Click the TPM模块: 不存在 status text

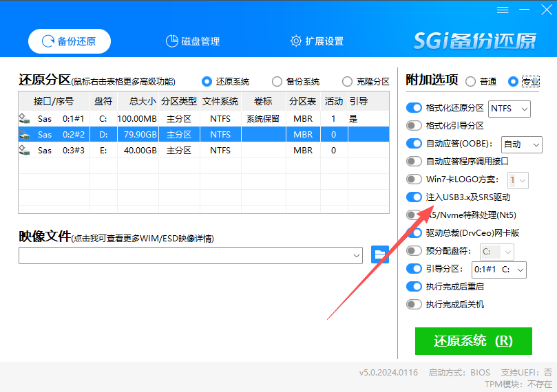(518, 384)
